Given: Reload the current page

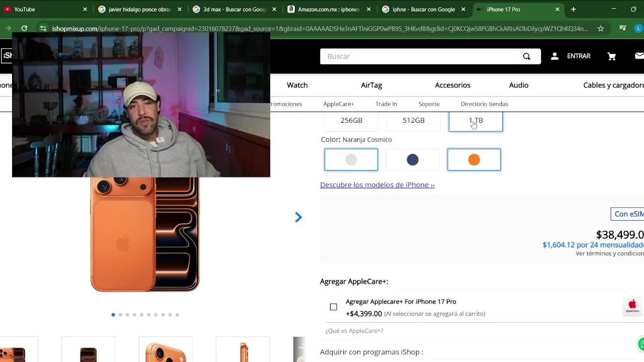Looking at the screenshot, I should [24, 29].
